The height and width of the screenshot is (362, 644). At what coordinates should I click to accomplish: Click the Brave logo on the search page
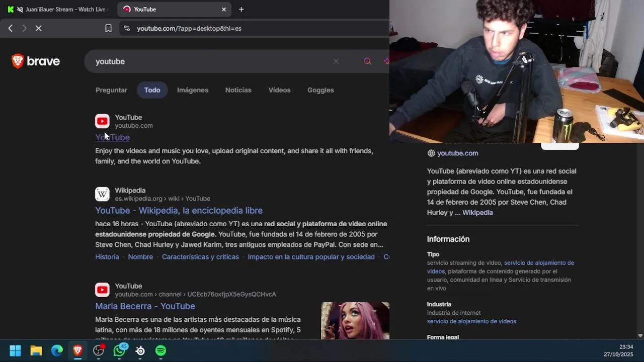[36, 61]
